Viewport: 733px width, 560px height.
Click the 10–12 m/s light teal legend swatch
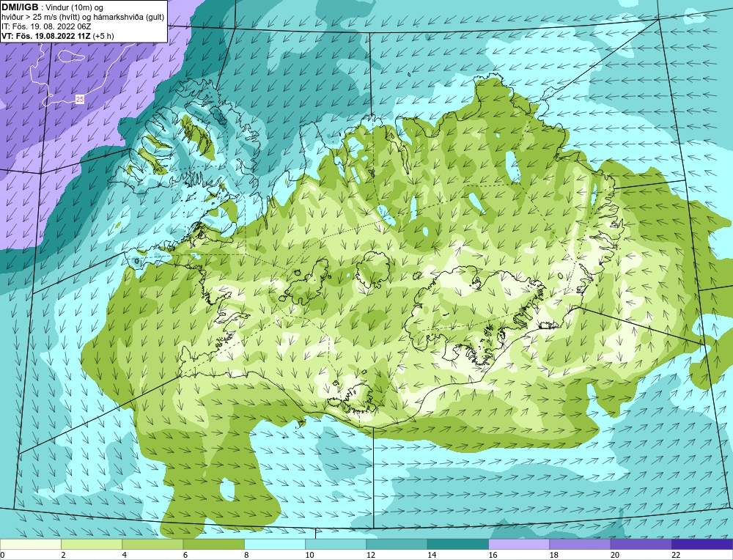(336, 545)
